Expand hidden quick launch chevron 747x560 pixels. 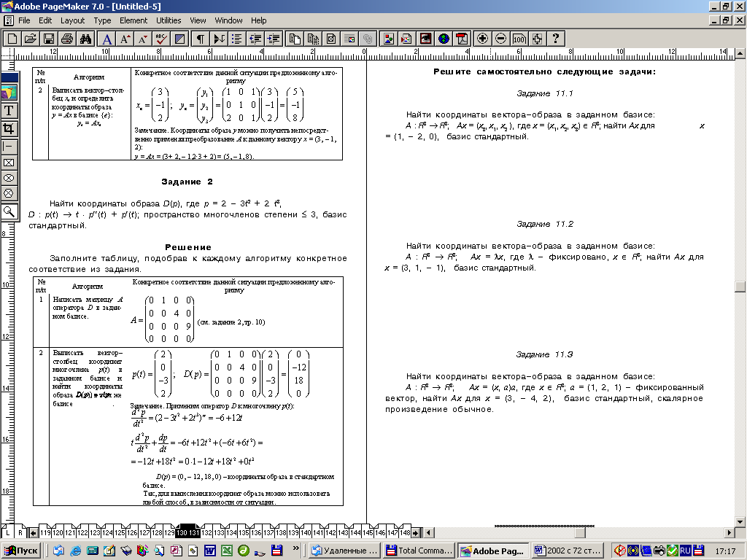click(295, 548)
